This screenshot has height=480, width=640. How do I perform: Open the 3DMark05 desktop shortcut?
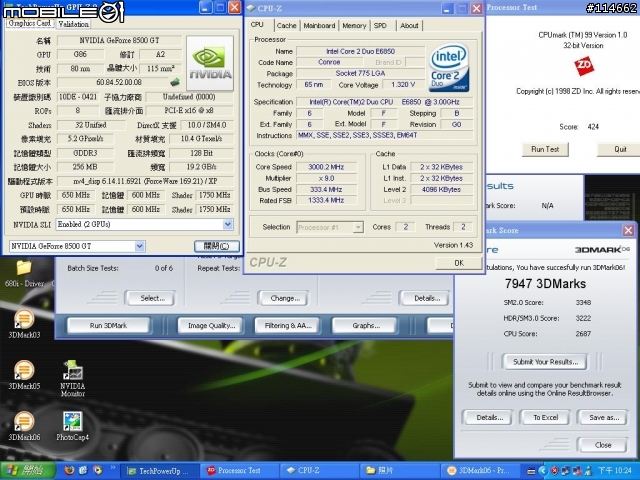pos(24,375)
